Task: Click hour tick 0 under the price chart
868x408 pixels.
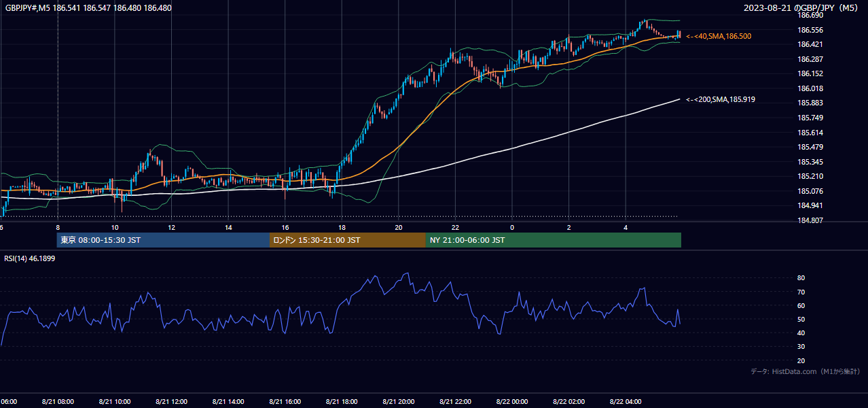Action: click(x=512, y=228)
